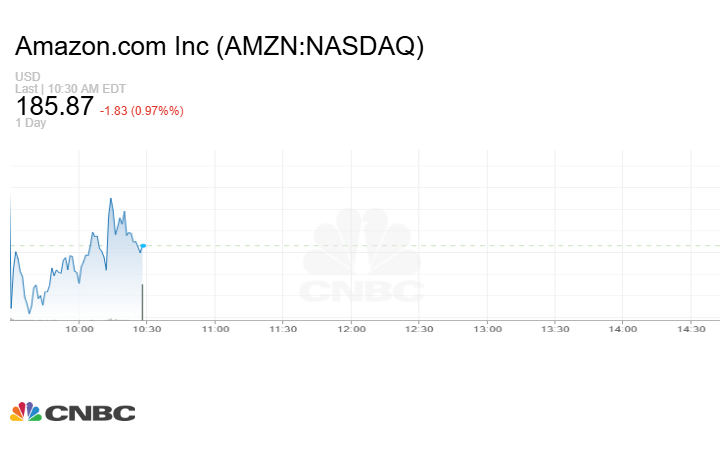This screenshot has height=450, width=720.
Task: Click the CNBC watermark in the chart center
Action: (362, 257)
